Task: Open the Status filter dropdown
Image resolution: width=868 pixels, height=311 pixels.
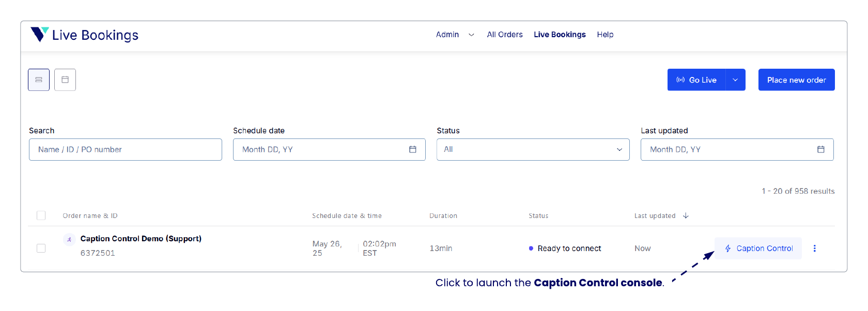Action: point(533,149)
